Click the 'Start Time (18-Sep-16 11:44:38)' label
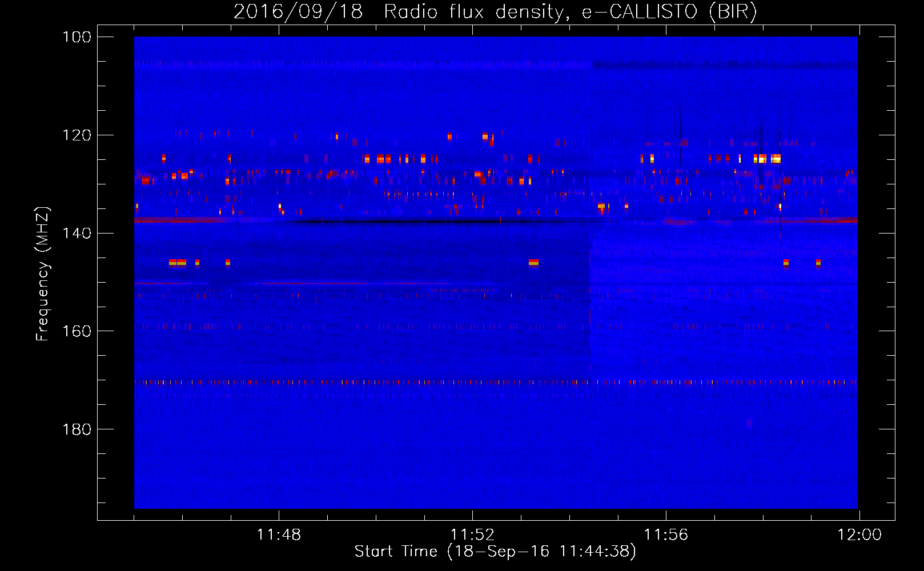This screenshot has height=571, width=924. point(495,552)
